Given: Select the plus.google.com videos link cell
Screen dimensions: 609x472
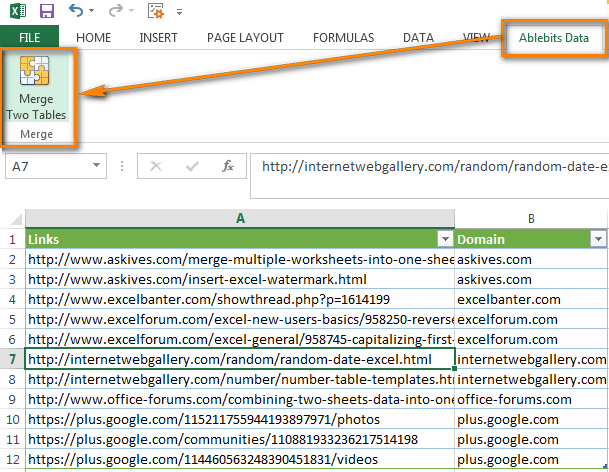Looking at the screenshot, I should 240,459.
